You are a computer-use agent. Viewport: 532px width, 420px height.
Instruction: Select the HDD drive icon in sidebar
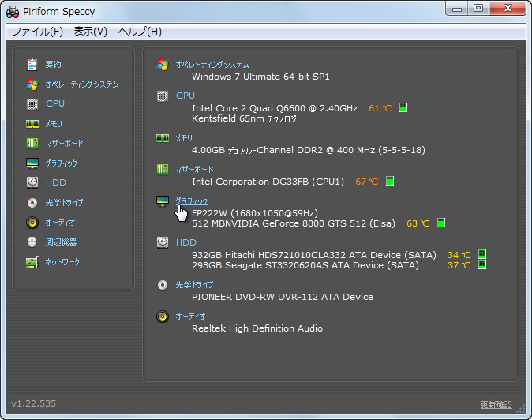click(x=32, y=182)
